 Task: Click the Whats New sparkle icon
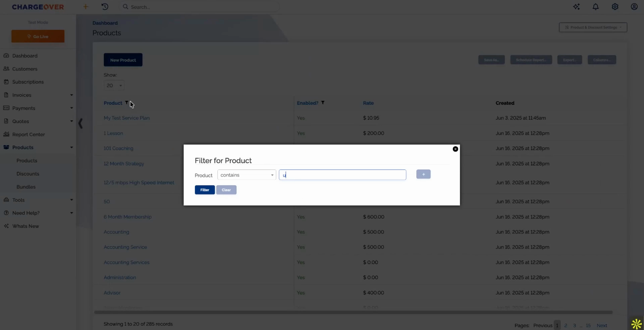tap(6, 226)
